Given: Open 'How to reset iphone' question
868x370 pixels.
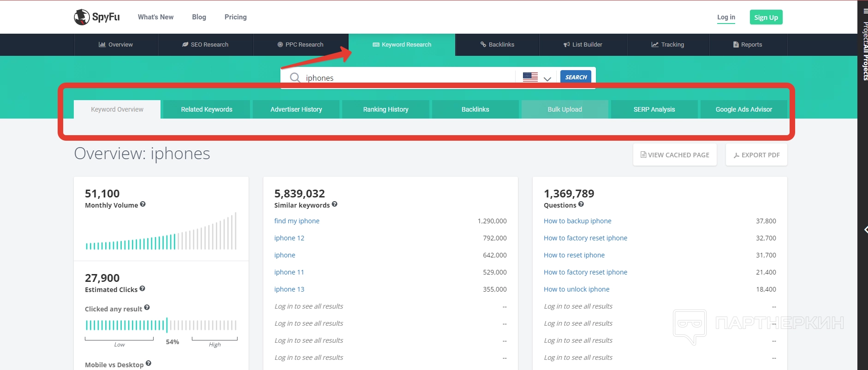Looking at the screenshot, I should (574, 255).
